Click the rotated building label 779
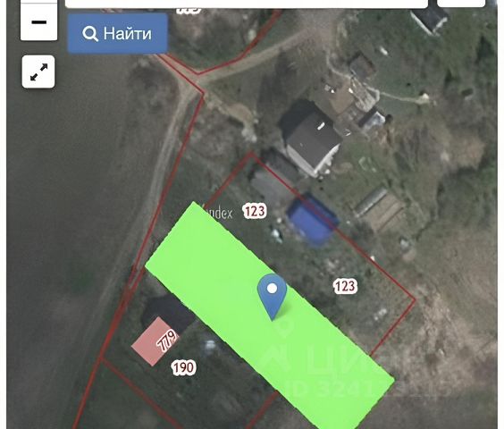 (x=167, y=341)
